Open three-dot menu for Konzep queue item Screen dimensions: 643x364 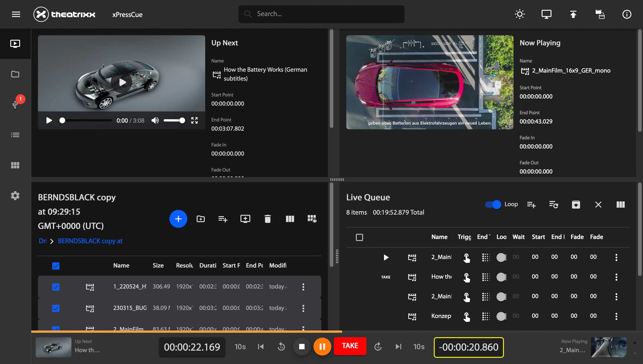[616, 316]
